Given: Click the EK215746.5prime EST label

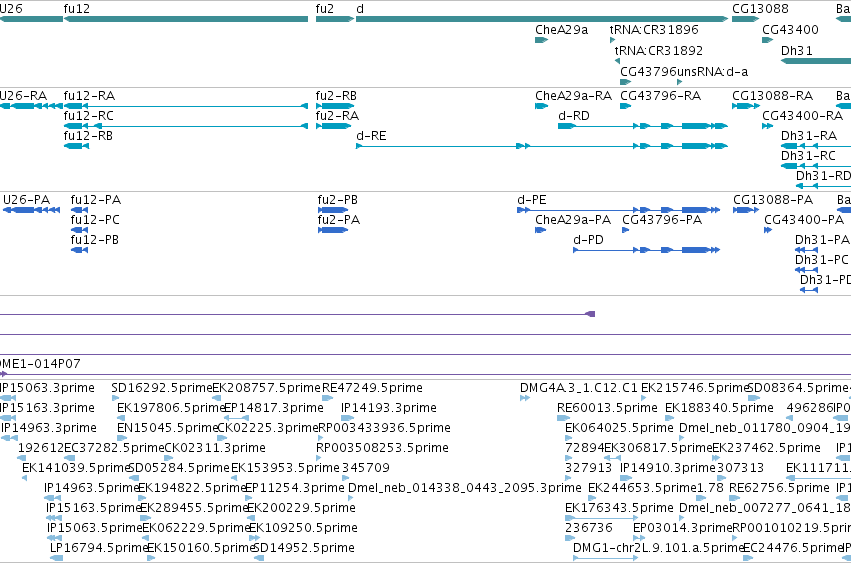Looking at the screenshot, I should point(695,388).
